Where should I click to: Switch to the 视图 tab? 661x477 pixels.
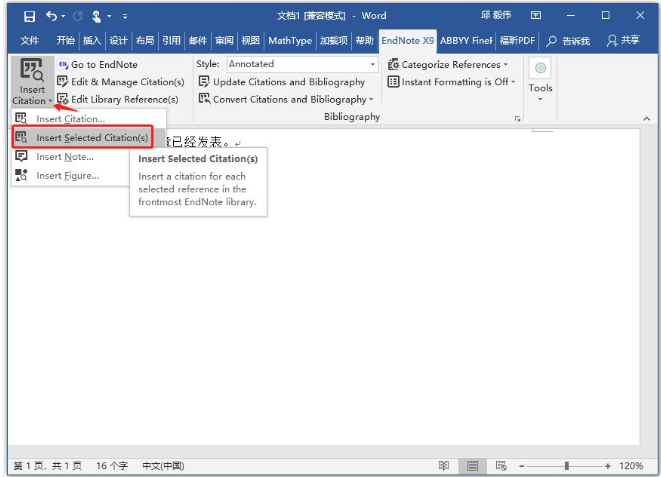tap(250, 40)
